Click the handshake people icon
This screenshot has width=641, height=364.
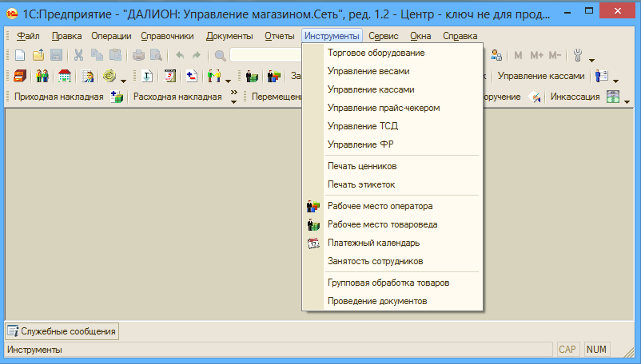214,76
